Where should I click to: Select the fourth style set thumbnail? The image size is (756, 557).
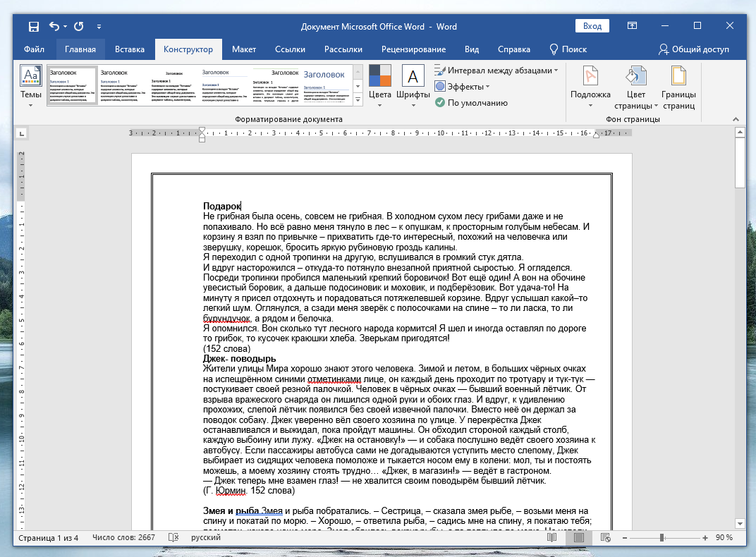(x=224, y=85)
